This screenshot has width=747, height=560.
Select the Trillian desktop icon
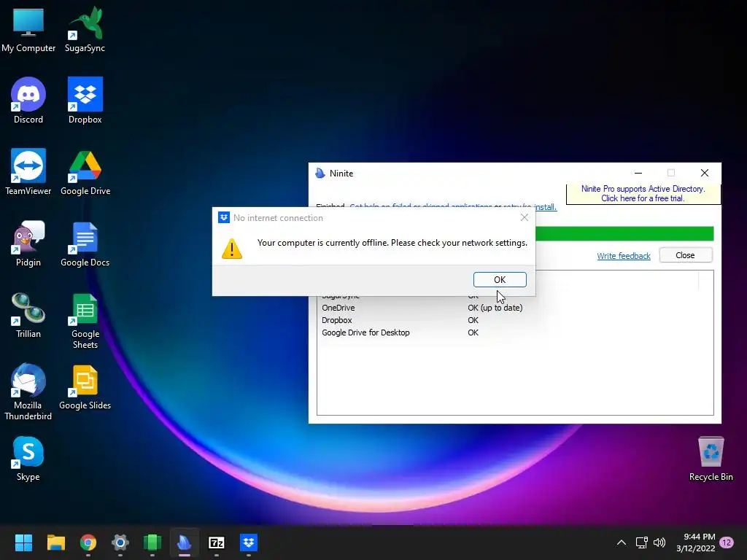tap(28, 315)
